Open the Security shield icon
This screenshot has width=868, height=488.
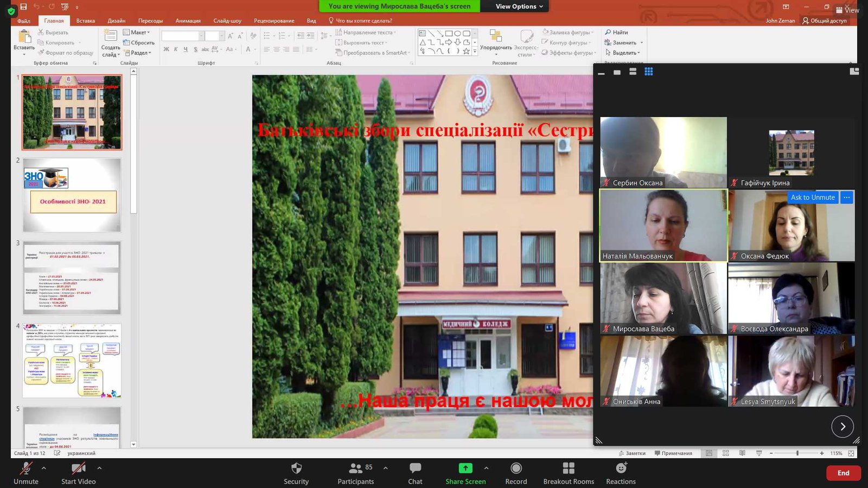[x=296, y=468]
